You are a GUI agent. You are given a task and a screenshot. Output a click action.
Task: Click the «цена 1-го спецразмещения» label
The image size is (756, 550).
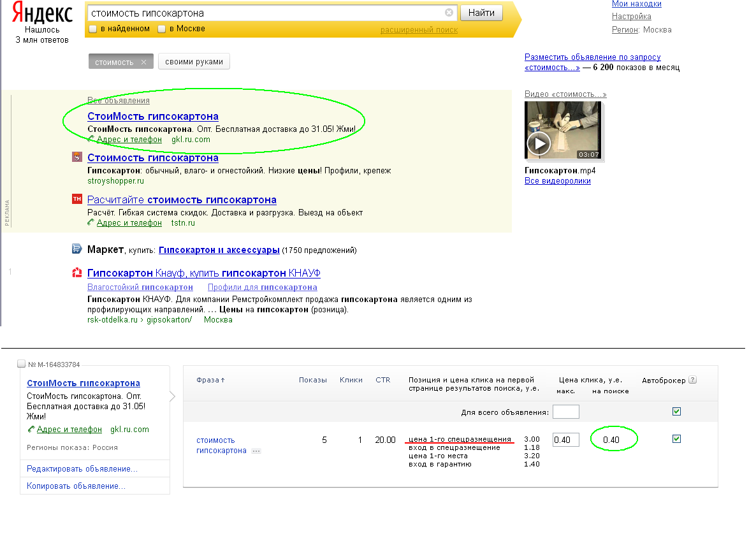pos(460,438)
